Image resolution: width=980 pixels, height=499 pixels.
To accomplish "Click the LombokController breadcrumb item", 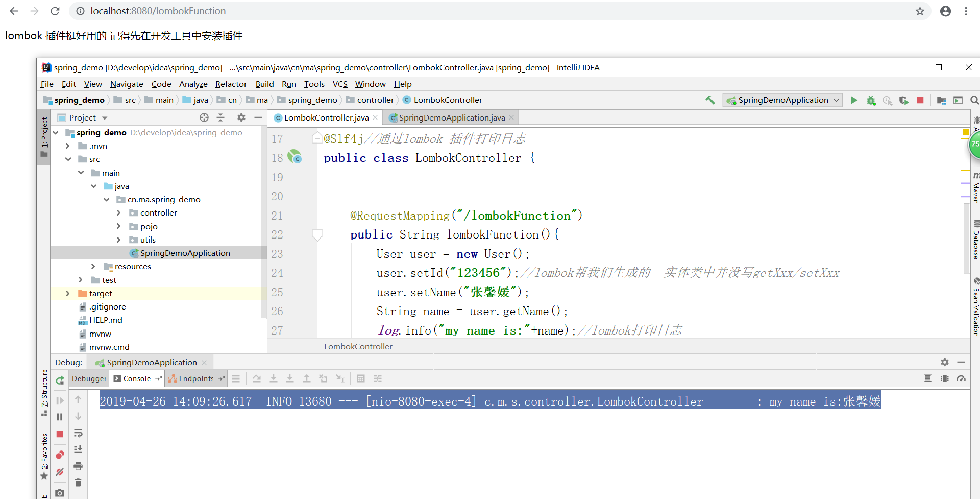I will 443,100.
